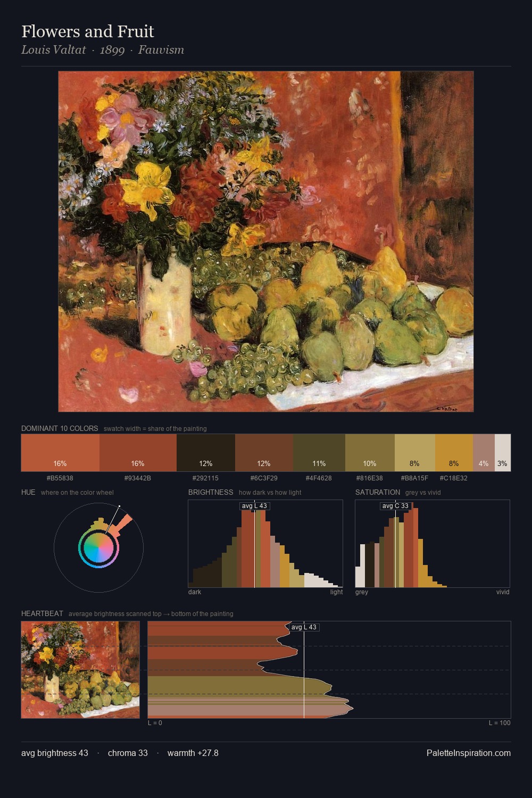Select the #4F4628 olive swatch showing 11%
532x798 pixels.
[319, 453]
